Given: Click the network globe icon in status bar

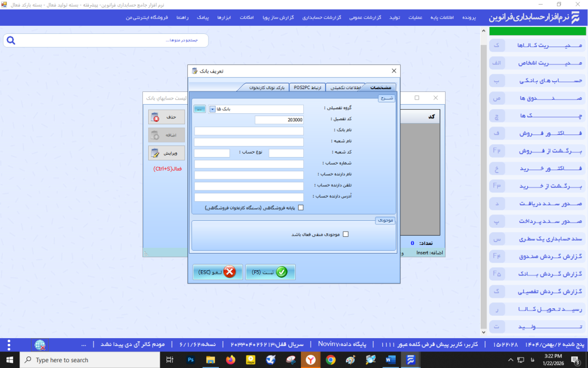Looking at the screenshot, I should (40, 344).
